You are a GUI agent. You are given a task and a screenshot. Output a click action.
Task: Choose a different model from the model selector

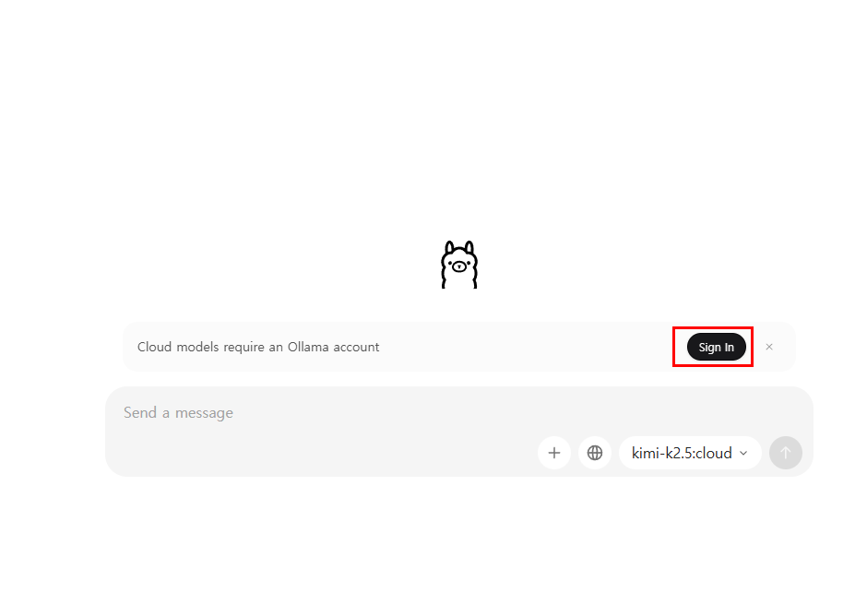pyautogui.click(x=690, y=453)
